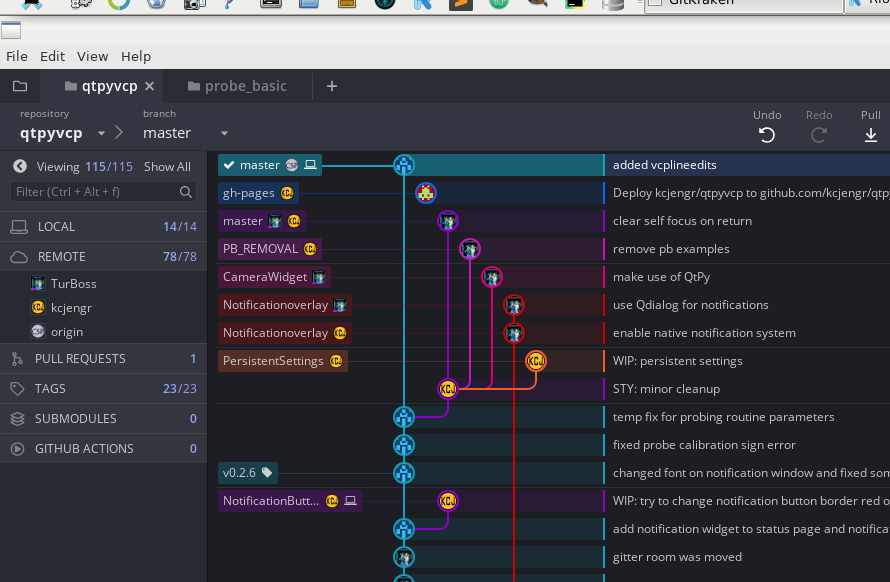Viewport: 890px width, 582px height.
Task: Select the checked-out master branch label
Action: [270, 165]
